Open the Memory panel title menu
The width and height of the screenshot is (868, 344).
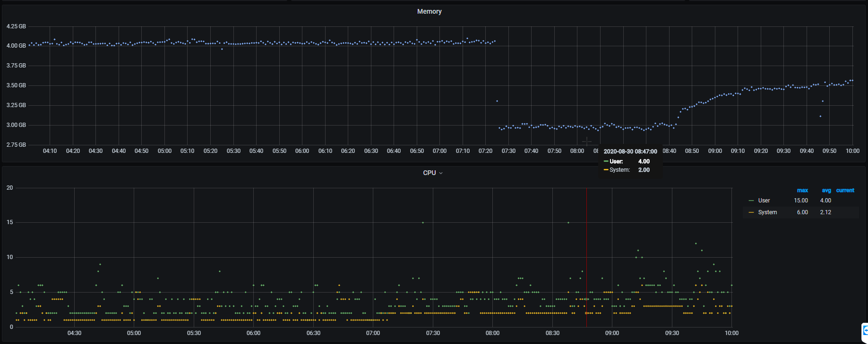(x=429, y=11)
